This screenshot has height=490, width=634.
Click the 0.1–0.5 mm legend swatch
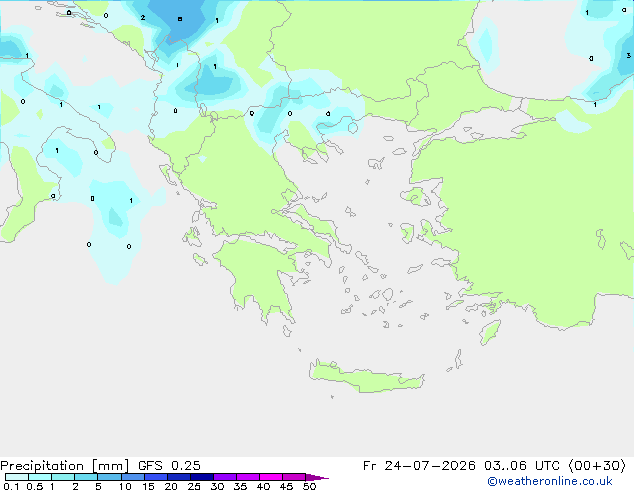pyautogui.click(x=17, y=477)
